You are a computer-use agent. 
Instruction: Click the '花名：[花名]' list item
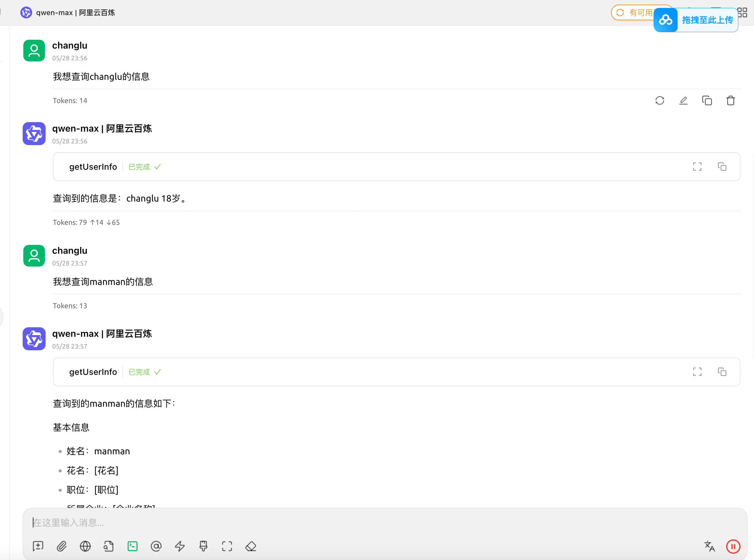coord(93,470)
